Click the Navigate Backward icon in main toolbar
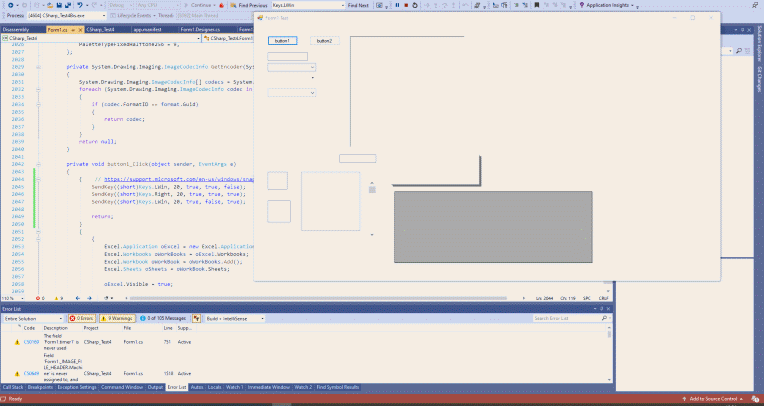Viewport: 764px width, 406px height. (10, 5)
